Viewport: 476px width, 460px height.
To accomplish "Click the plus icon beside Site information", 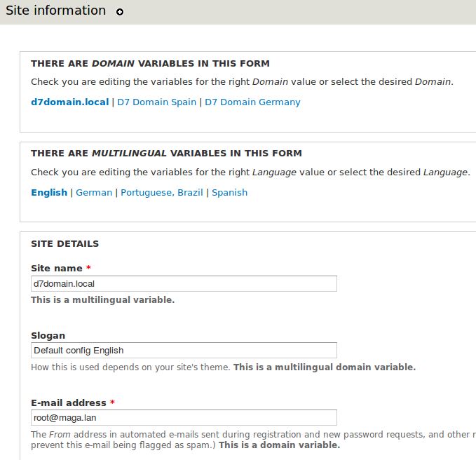I will point(120,12).
